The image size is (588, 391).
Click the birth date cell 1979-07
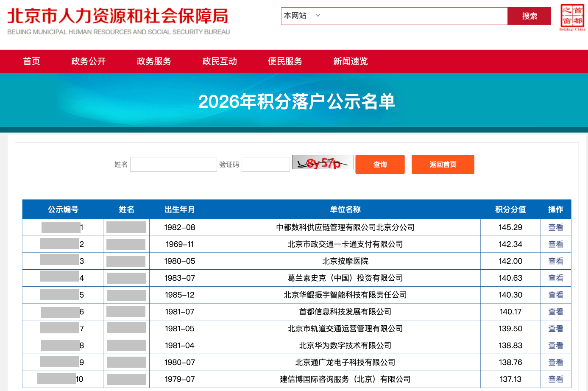click(x=180, y=379)
